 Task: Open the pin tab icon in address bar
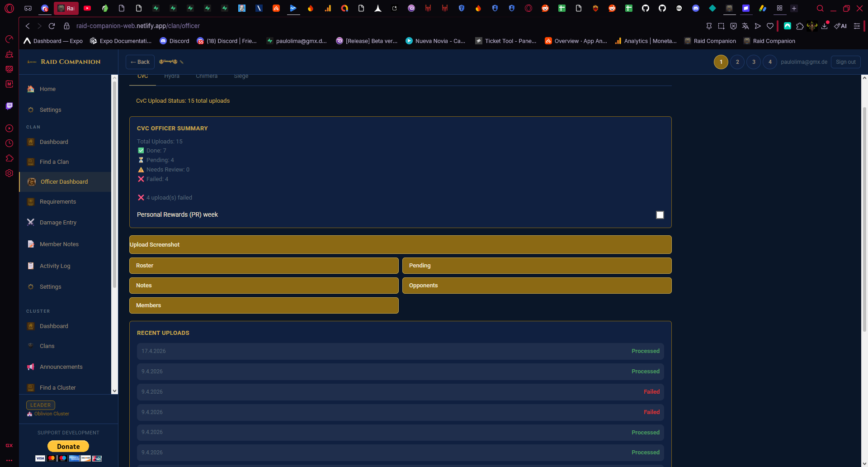click(x=709, y=26)
